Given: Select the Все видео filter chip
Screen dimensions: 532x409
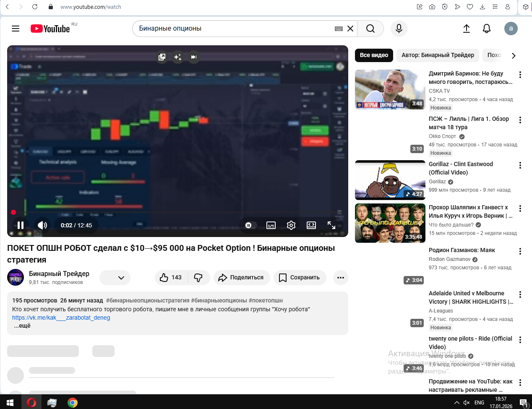Looking at the screenshot, I should coord(374,55).
